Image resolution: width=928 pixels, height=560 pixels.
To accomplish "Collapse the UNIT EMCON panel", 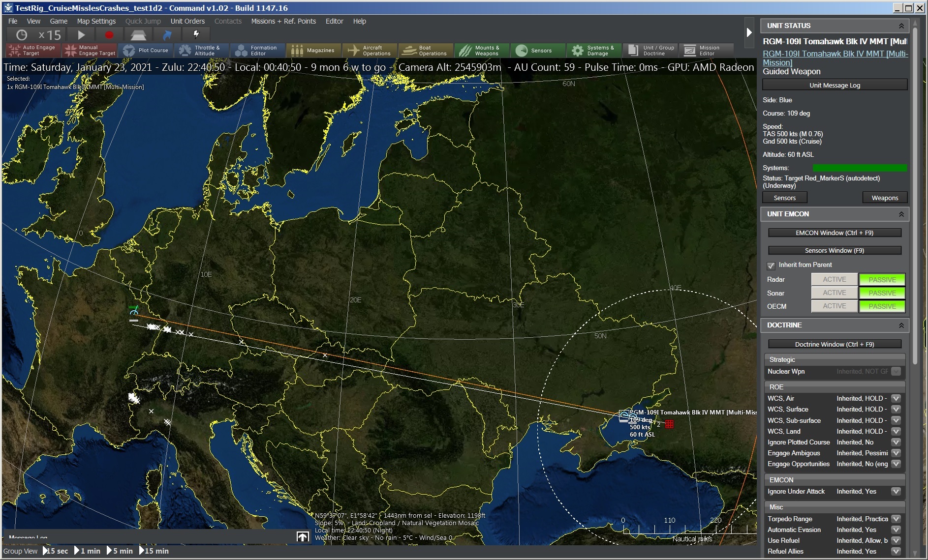I will [901, 214].
